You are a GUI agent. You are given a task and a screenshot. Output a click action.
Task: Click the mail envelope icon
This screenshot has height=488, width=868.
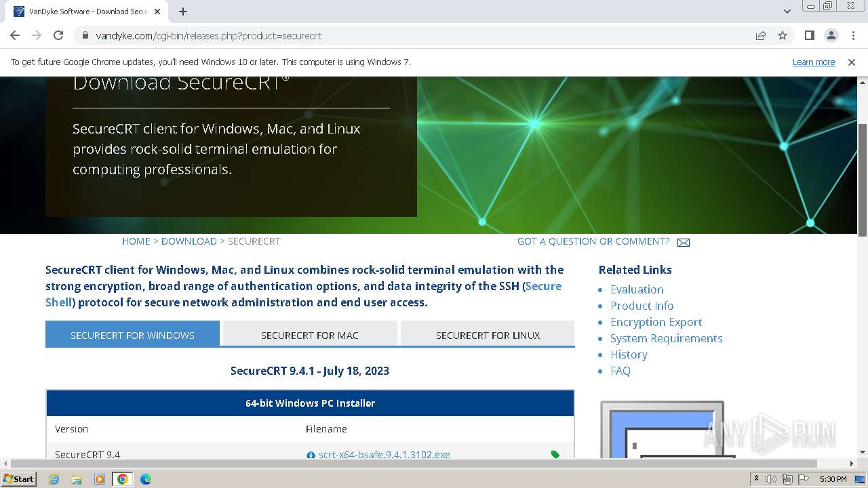[684, 242]
